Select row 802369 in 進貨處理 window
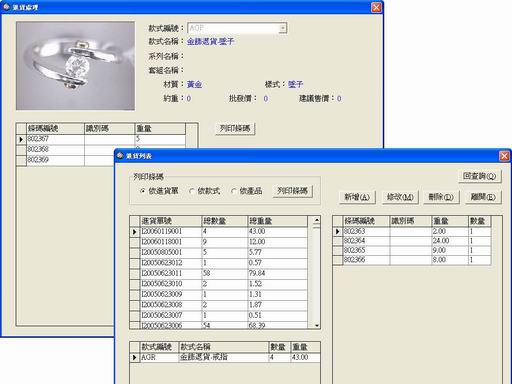Viewport: 512px width, 384px height. [101, 160]
